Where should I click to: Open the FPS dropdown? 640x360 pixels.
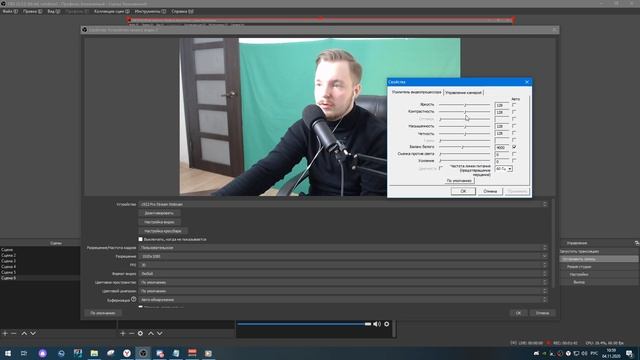coord(343,265)
